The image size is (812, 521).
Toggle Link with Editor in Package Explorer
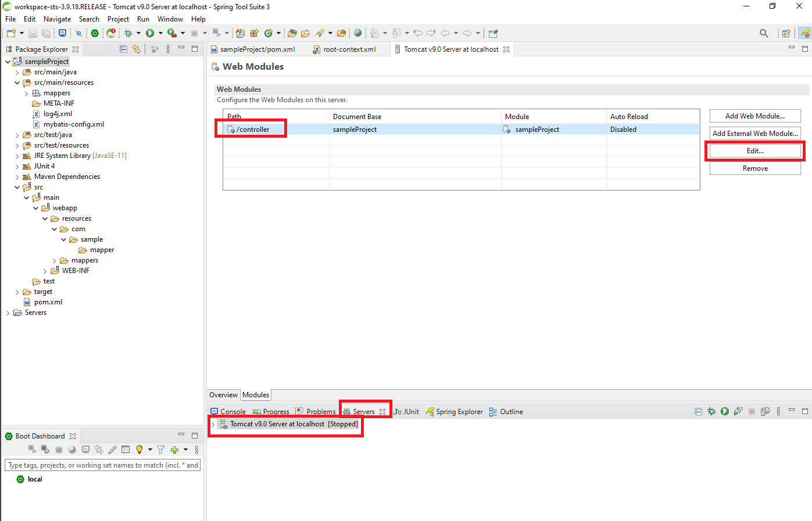137,49
